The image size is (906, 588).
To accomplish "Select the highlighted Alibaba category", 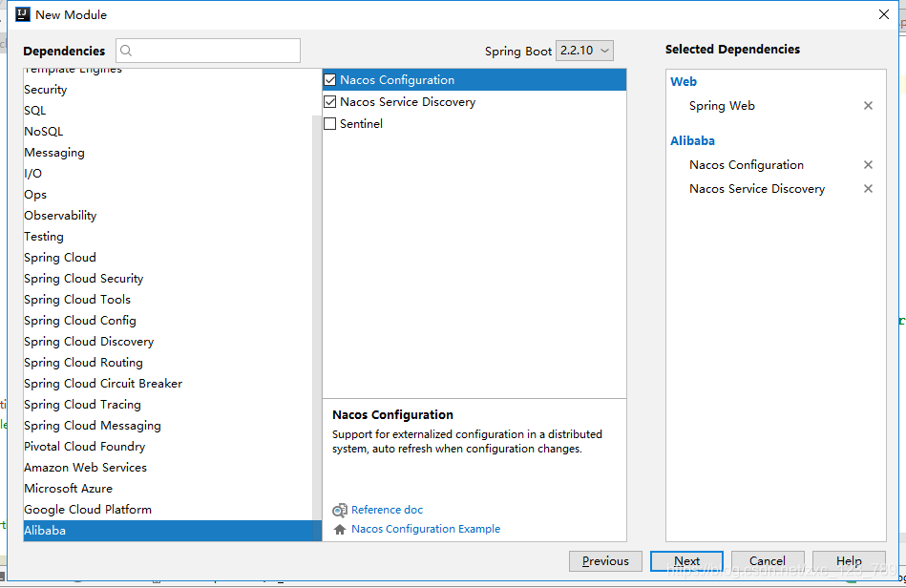I will coord(172,531).
